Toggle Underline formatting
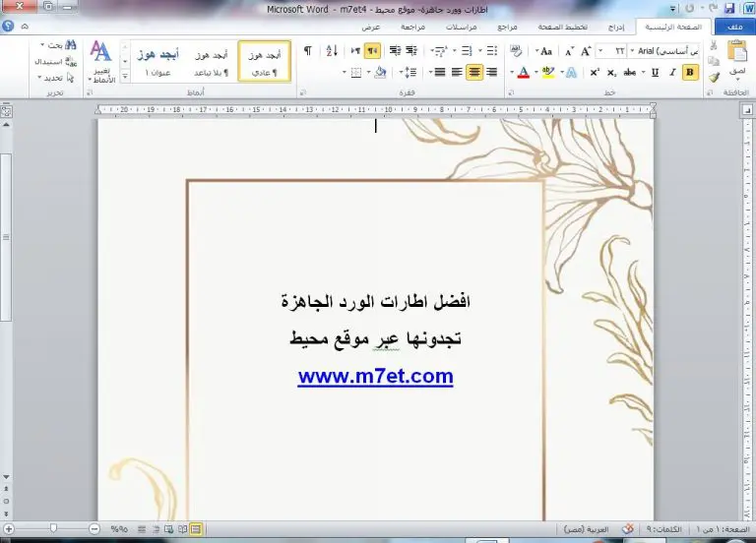This screenshot has height=543, width=756. pyautogui.click(x=655, y=72)
